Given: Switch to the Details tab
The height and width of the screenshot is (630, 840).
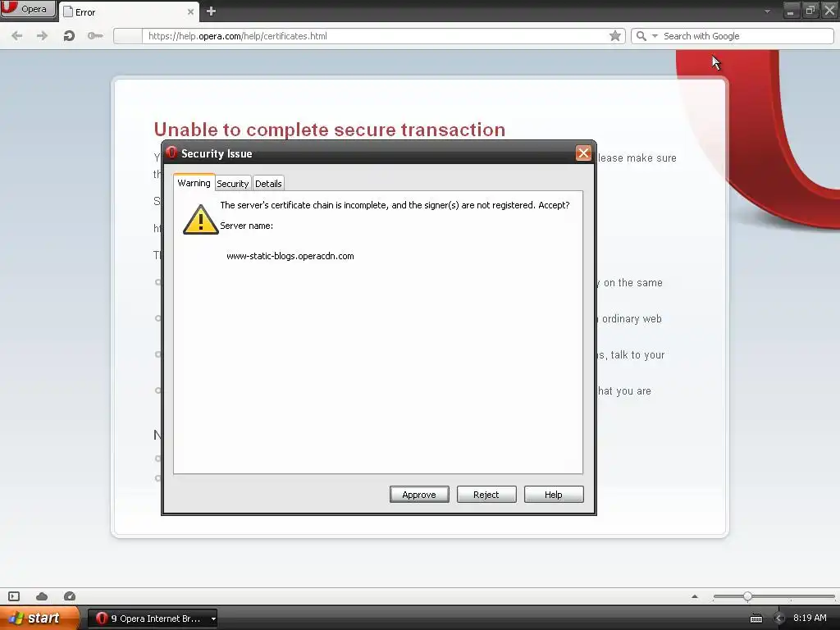Looking at the screenshot, I should [268, 183].
